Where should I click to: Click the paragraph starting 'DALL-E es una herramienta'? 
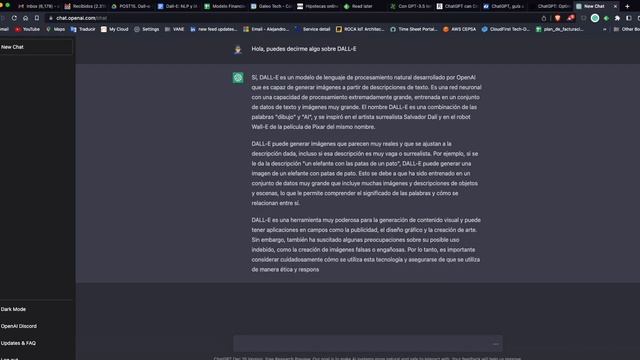coord(366,245)
